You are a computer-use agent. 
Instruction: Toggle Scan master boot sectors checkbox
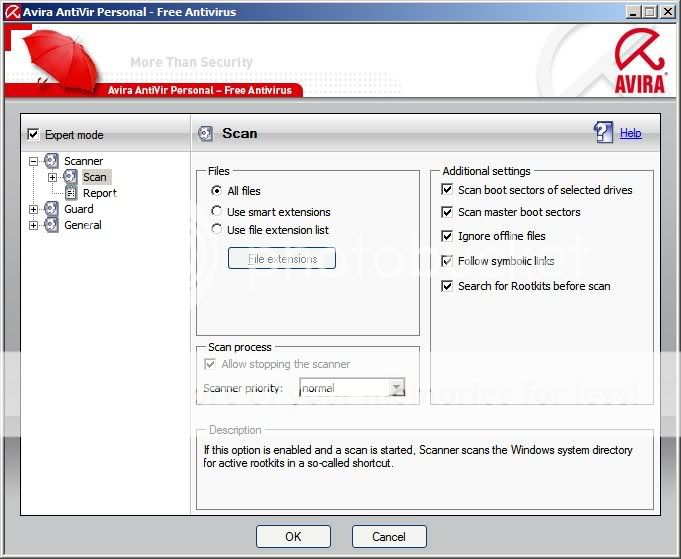click(447, 212)
